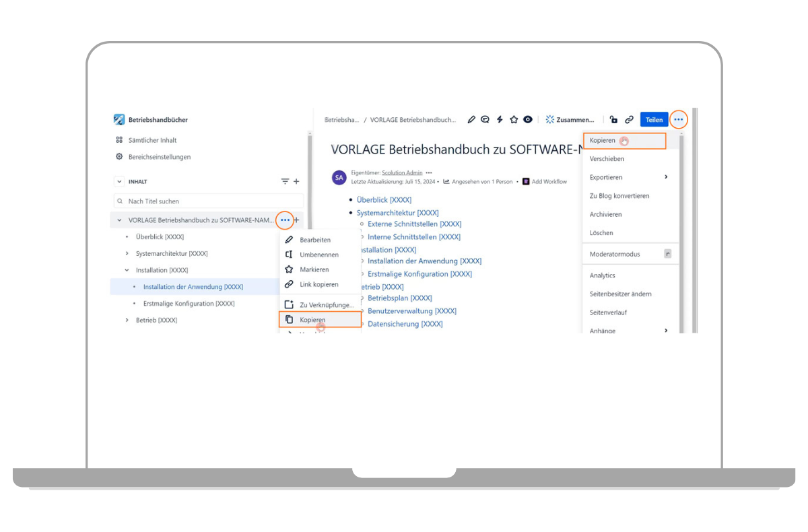
Task: Select Kopieren in the top-right page menu
Action: click(603, 141)
